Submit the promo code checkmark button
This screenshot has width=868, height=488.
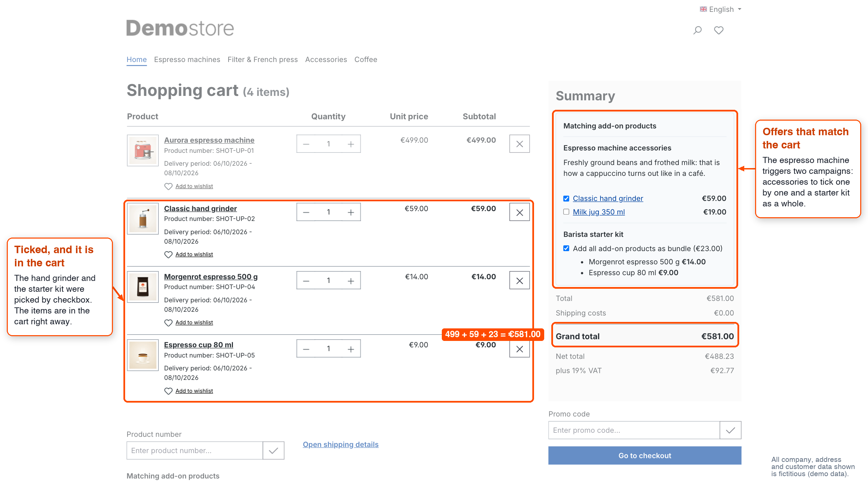coord(730,430)
